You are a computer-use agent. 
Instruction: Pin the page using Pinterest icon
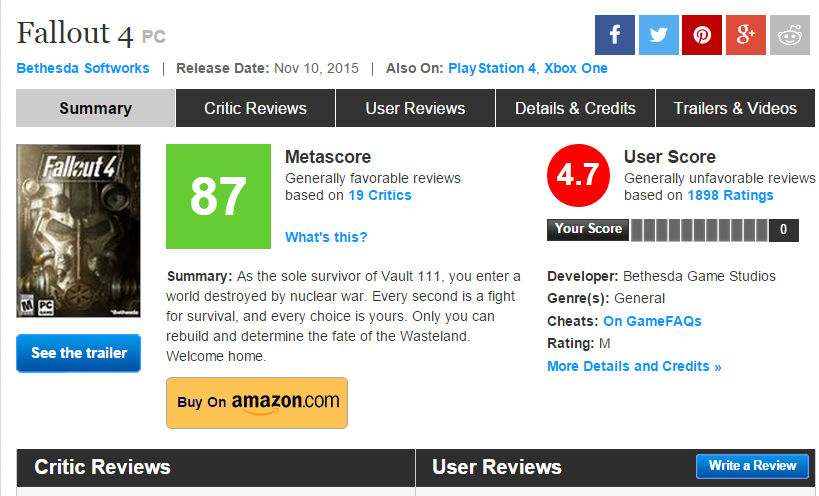pos(702,35)
